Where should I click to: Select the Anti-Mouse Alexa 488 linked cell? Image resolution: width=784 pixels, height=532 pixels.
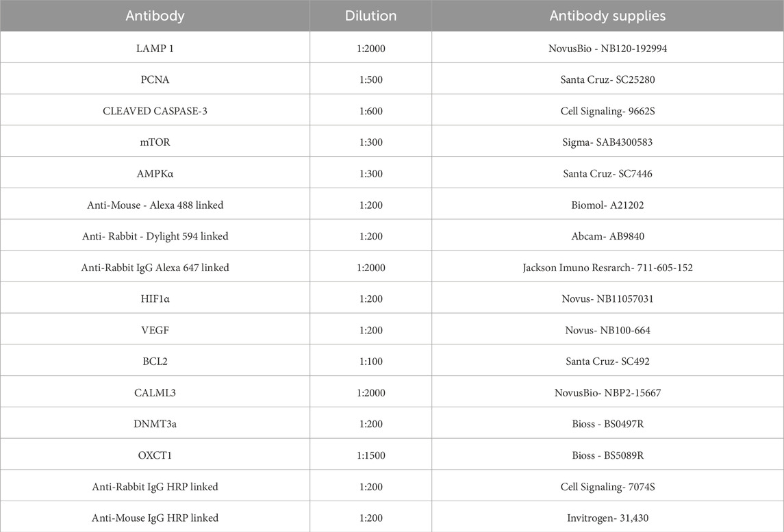pyautogui.click(x=155, y=205)
